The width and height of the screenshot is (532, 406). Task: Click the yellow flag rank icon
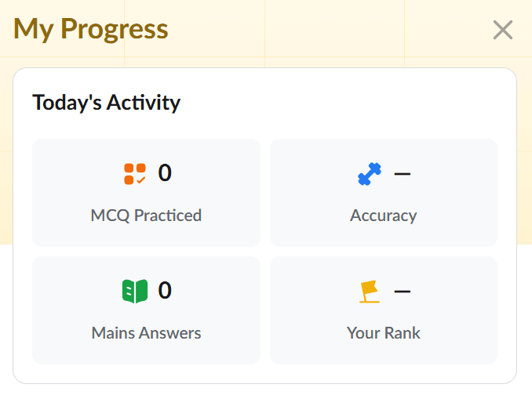pos(370,292)
